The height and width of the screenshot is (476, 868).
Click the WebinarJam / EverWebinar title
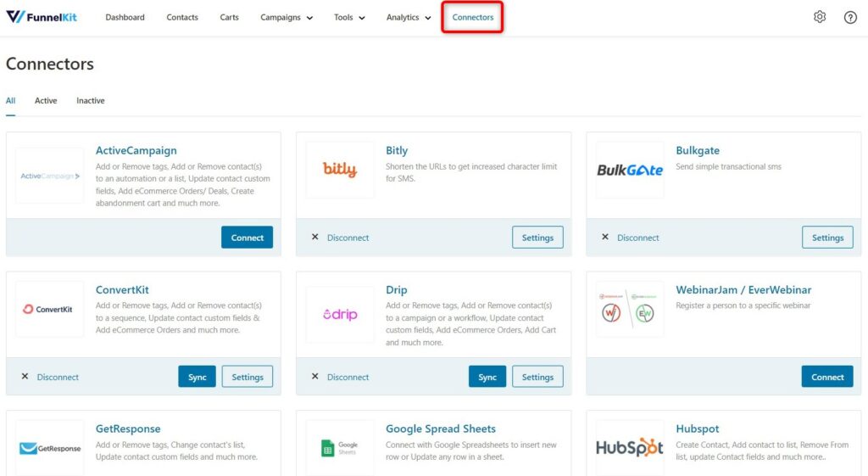(x=743, y=289)
